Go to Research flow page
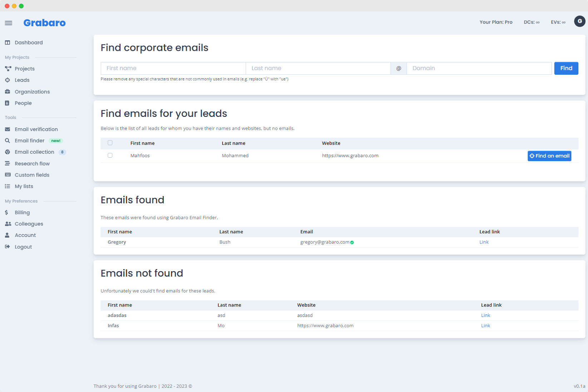The width and height of the screenshot is (588, 392). [x=32, y=164]
